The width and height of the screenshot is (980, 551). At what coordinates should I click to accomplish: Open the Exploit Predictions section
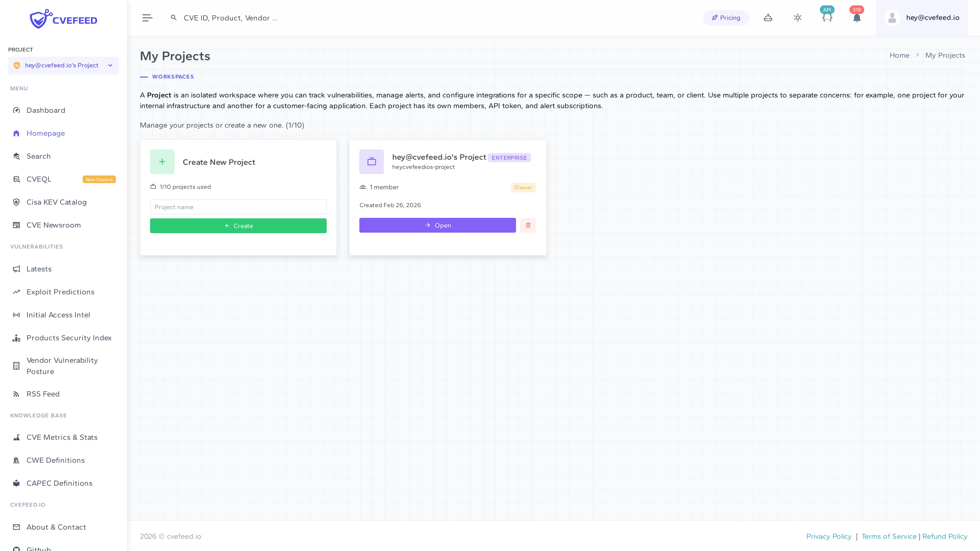click(60, 292)
